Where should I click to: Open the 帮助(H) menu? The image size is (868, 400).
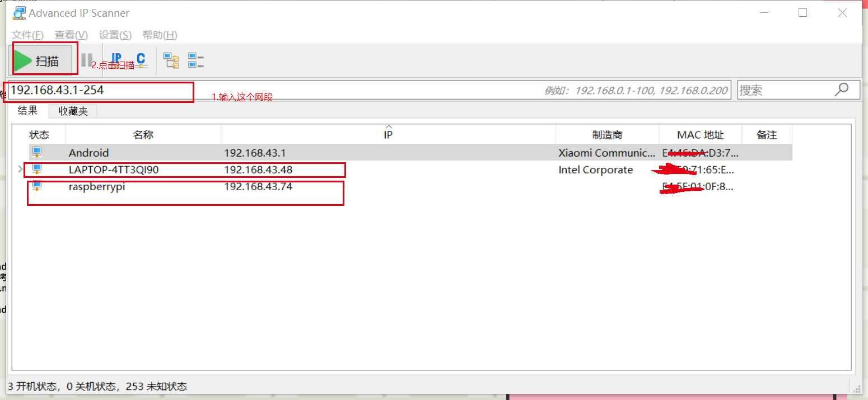160,35
